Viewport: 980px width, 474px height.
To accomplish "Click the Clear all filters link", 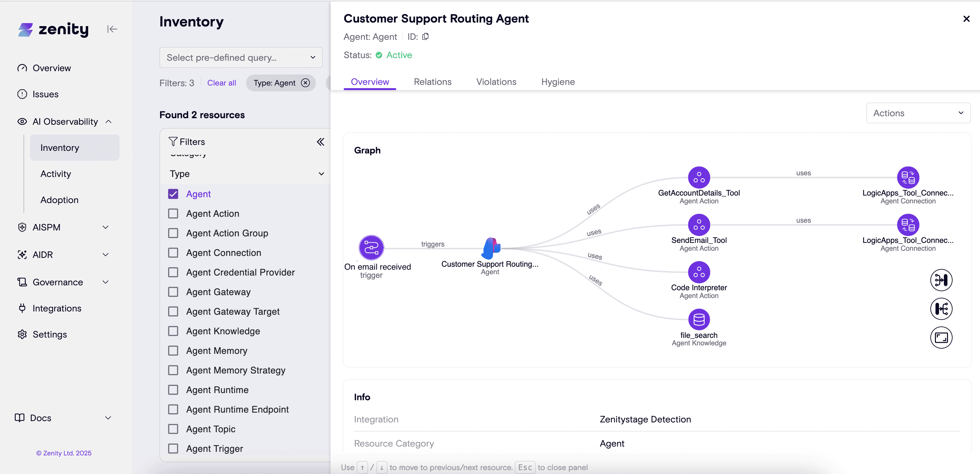I will coord(221,83).
